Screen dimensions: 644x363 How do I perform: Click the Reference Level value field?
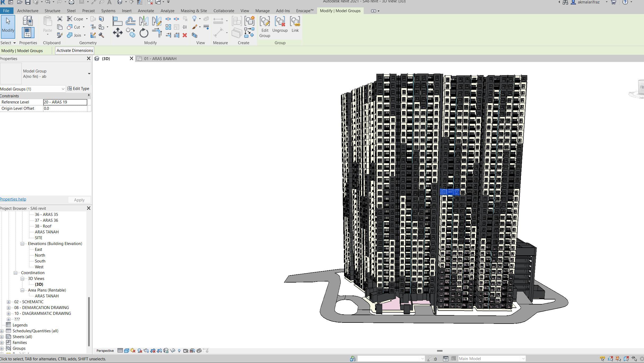65,102
